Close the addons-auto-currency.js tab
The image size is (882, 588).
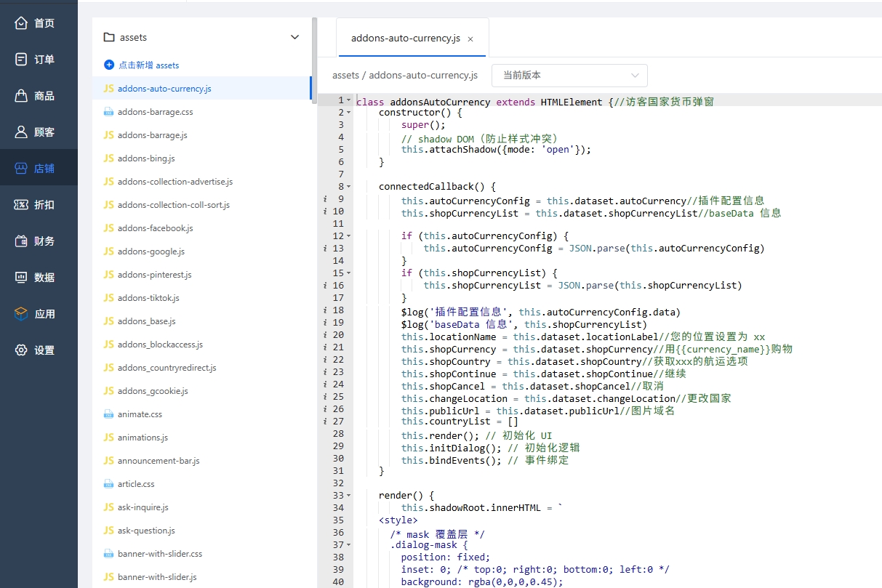click(470, 39)
